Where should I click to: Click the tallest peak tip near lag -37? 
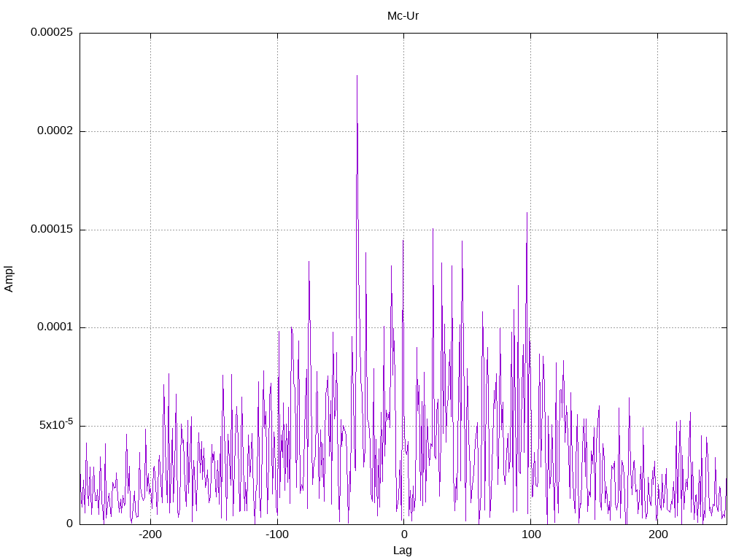357,76
